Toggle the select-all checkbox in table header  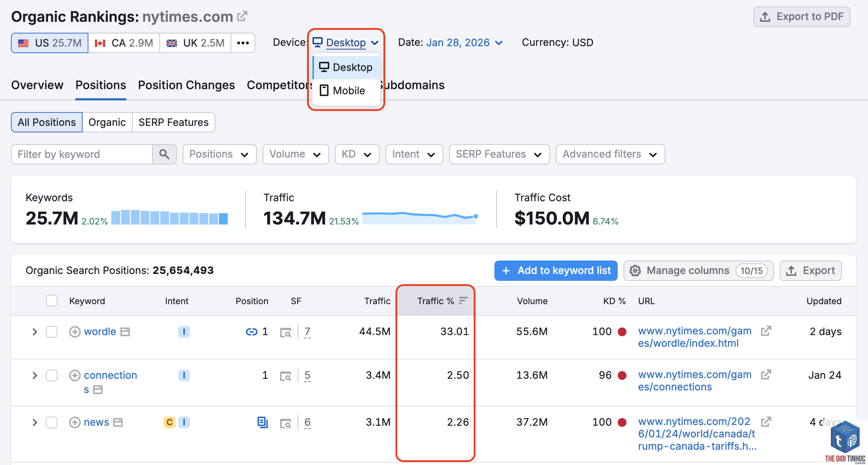point(52,301)
